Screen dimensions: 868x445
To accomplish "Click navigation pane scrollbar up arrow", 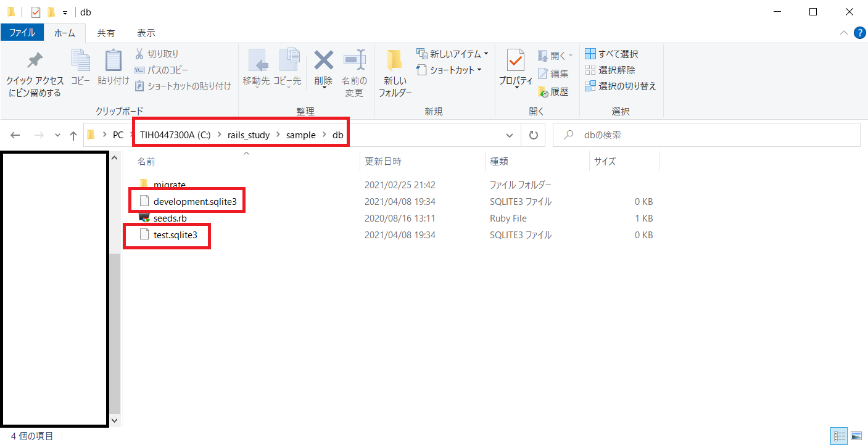I will [x=114, y=159].
